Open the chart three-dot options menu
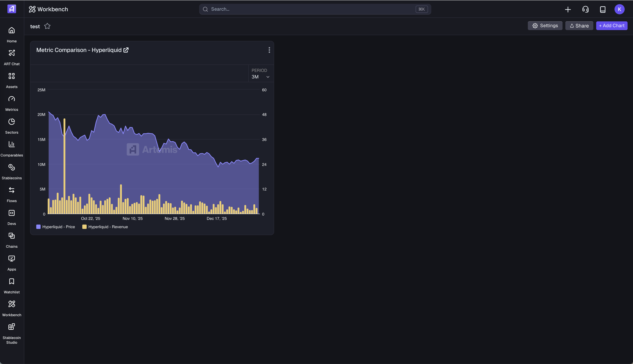Viewport: 633px width, 364px height. [269, 50]
